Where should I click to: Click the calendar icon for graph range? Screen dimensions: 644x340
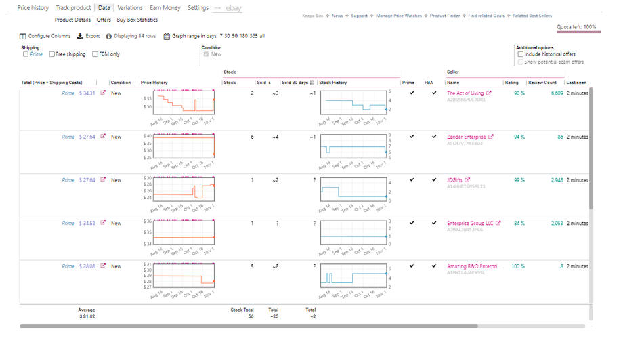point(167,36)
